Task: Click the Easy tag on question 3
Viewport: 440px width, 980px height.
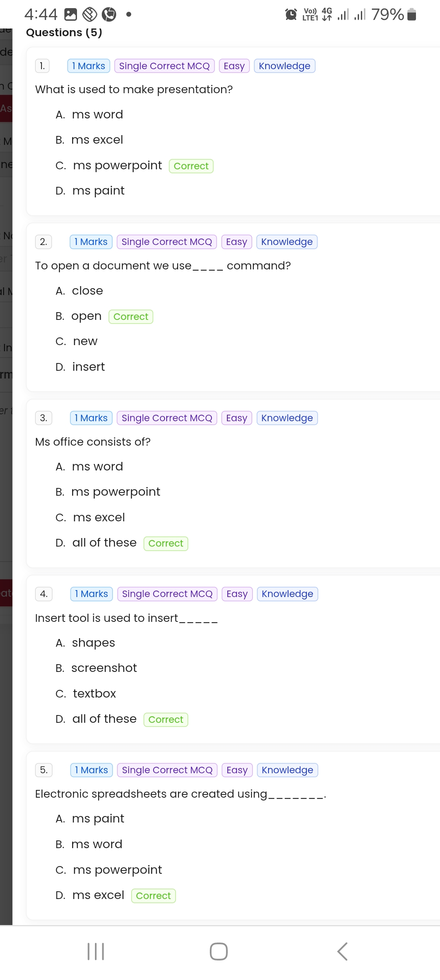Action: pos(237,418)
